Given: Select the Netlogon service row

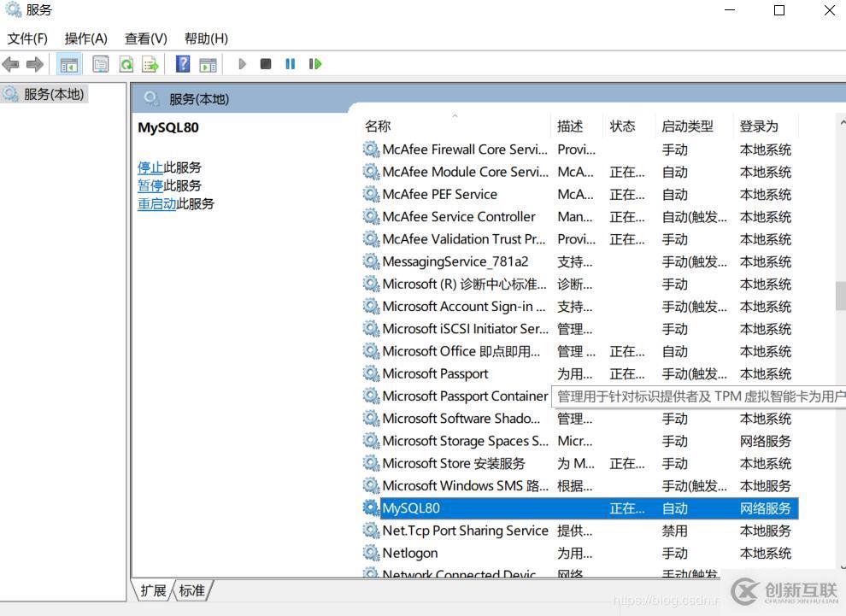Looking at the screenshot, I should pyautogui.click(x=409, y=553).
